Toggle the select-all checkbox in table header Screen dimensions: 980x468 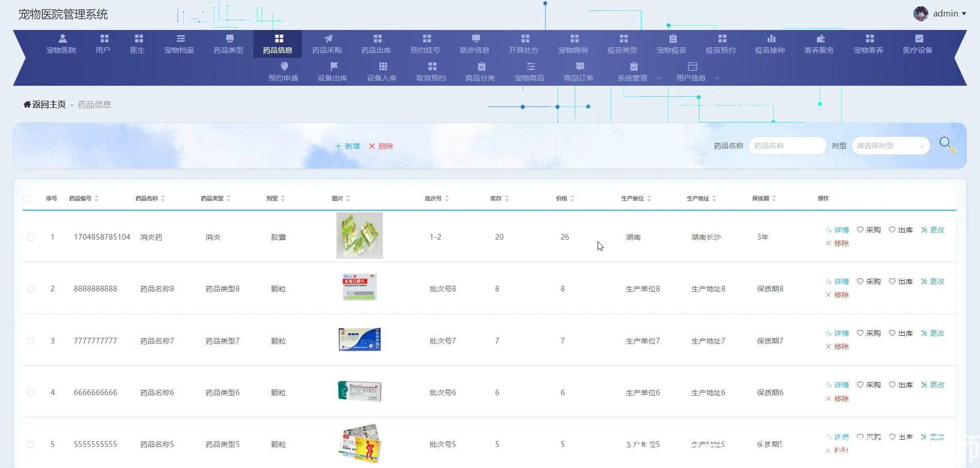point(26,199)
